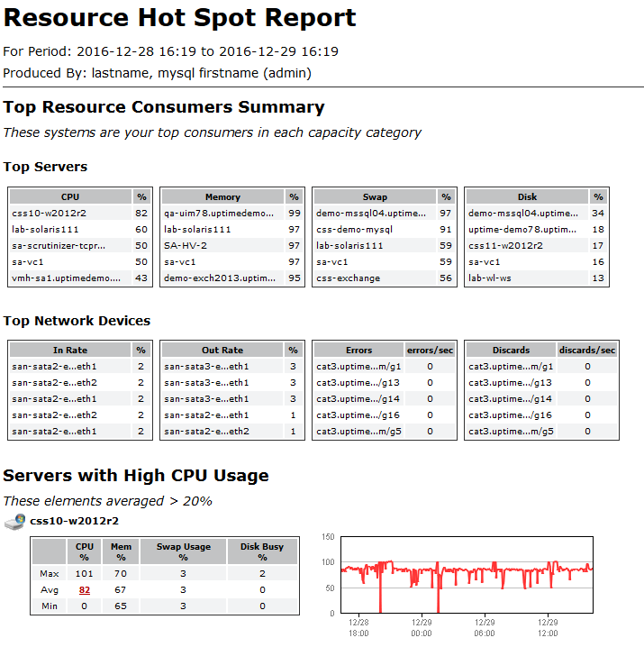The image size is (644, 647).
Task: Click the Swap Usage % column header
Action: coord(183,551)
